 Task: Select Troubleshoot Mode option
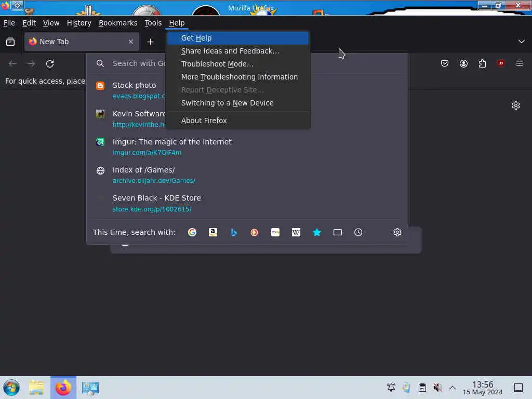click(238, 64)
